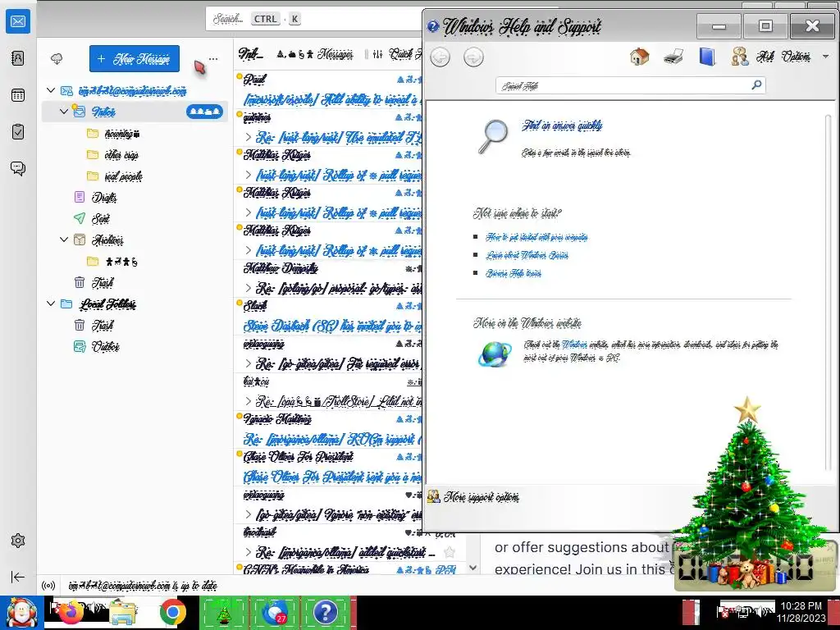Open the Sent folder
Image resolution: width=840 pixels, height=630 pixels.
(100, 218)
